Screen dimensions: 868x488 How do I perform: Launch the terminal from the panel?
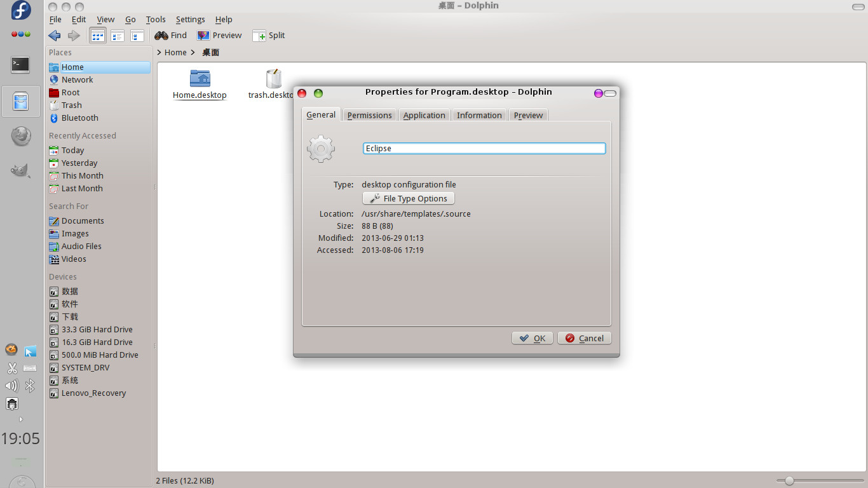tap(20, 64)
